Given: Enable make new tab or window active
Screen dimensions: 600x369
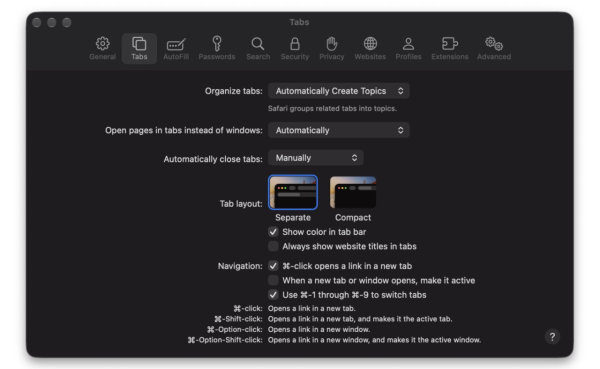Looking at the screenshot, I should click(x=273, y=280).
